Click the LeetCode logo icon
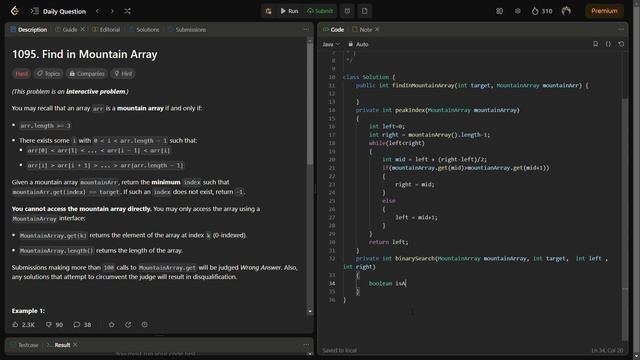Viewport: 640px width, 360px height. 15,11
